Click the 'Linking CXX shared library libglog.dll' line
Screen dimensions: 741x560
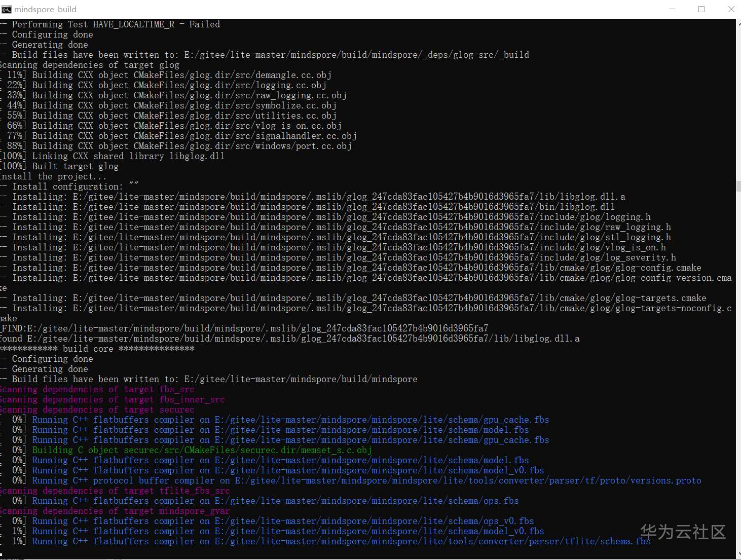[x=128, y=156]
